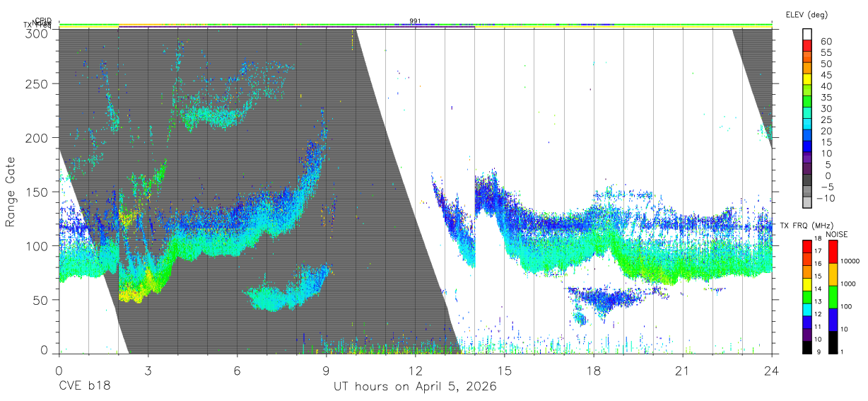Click the 'Range Gate' y-axis label

tap(11, 192)
